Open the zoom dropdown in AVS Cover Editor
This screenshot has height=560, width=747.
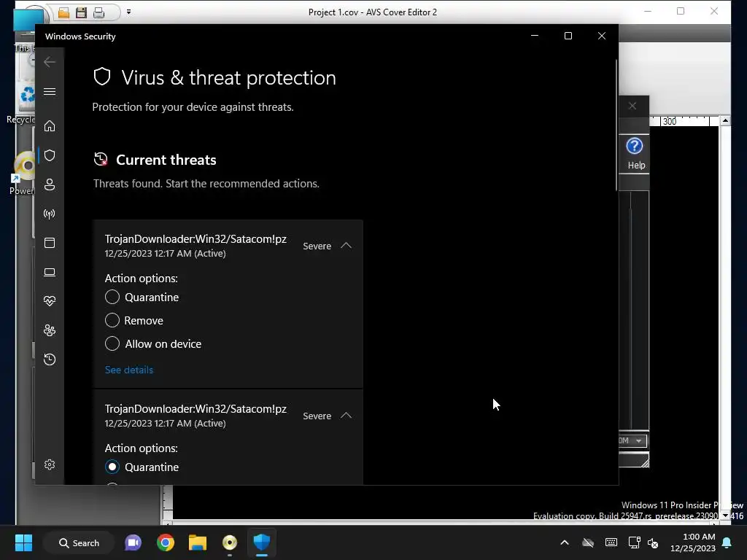pos(639,441)
